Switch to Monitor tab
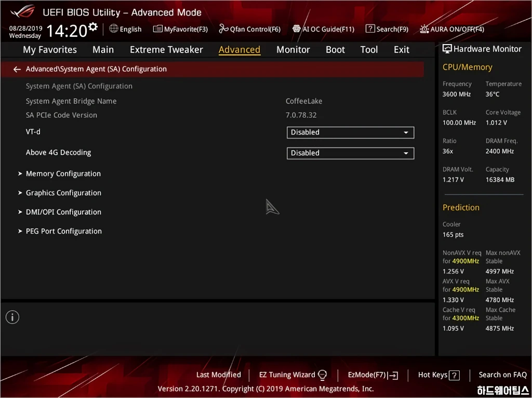The width and height of the screenshot is (532, 398). (293, 50)
